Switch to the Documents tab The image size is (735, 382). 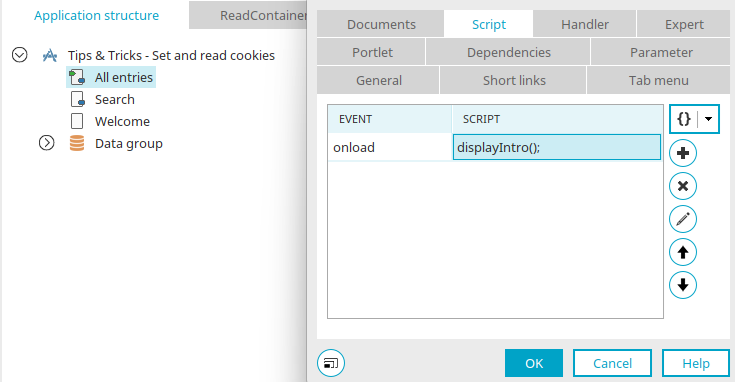pos(381,24)
